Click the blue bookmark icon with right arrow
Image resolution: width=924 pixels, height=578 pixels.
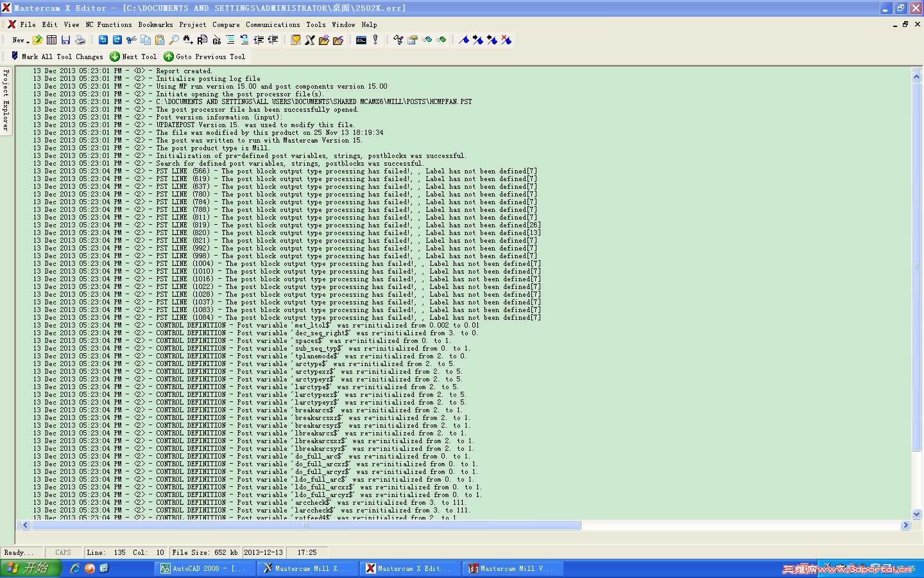click(x=478, y=40)
